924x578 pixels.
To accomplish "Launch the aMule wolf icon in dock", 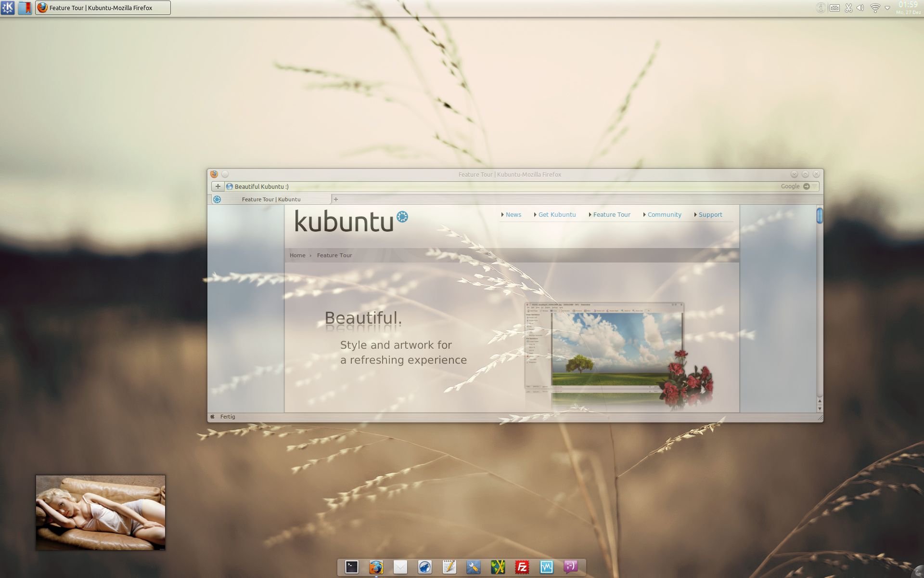I will click(425, 567).
